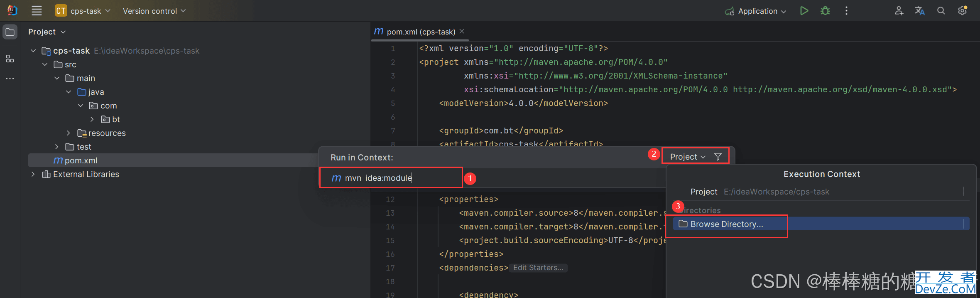980x298 pixels.
Task: Run the Application configuration
Action: [x=804, y=11]
